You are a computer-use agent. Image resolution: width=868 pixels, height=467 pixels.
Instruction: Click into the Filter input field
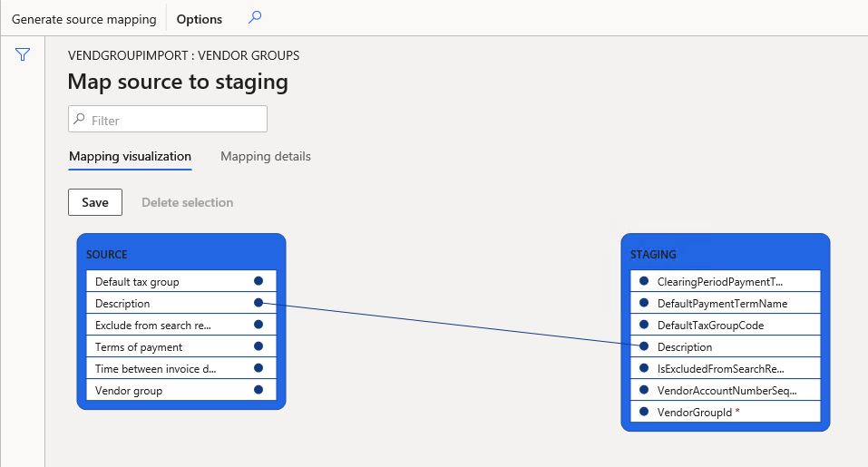point(168,119)
